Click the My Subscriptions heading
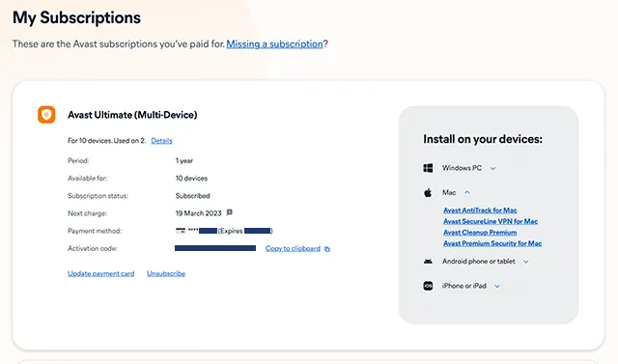Viewport: 618px width, 364px height. coord(76,17)
